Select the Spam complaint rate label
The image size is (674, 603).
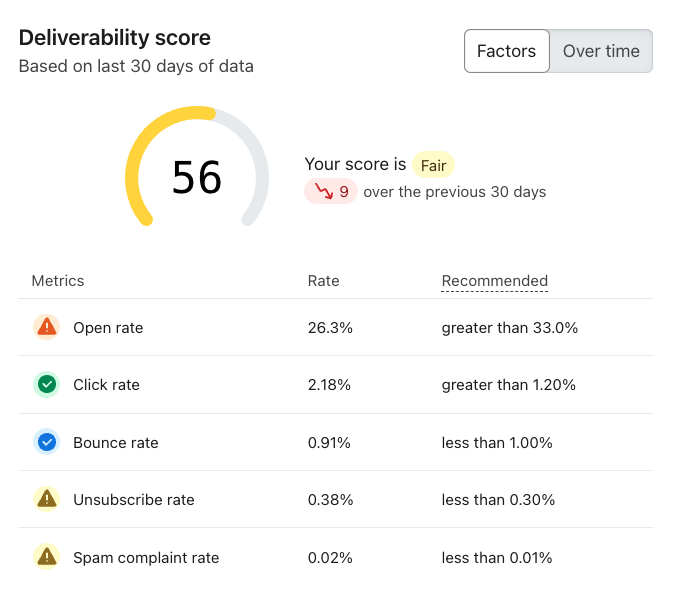point(146,558)
